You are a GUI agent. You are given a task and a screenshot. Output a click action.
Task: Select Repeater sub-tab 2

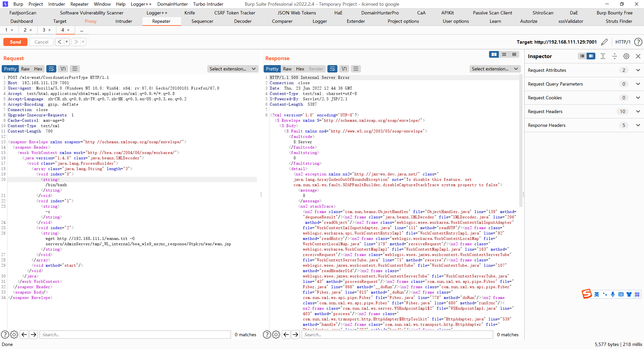point(25,30)
